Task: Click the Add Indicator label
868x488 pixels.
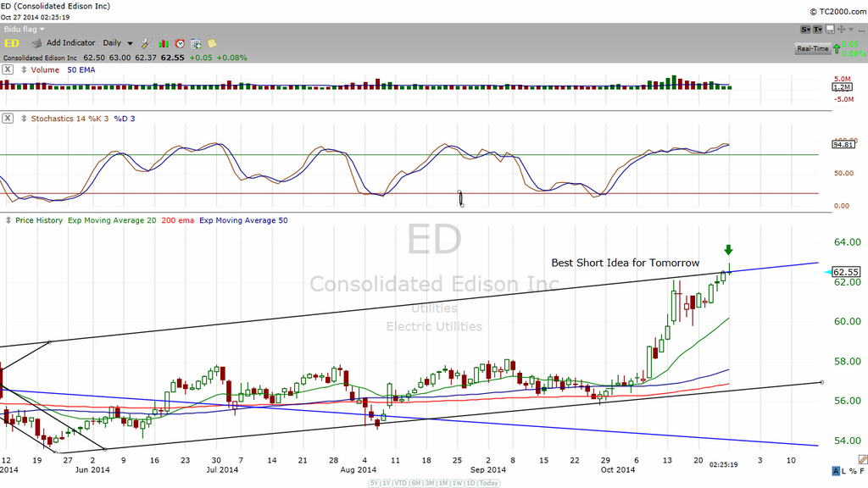Action: click(71, 42)
